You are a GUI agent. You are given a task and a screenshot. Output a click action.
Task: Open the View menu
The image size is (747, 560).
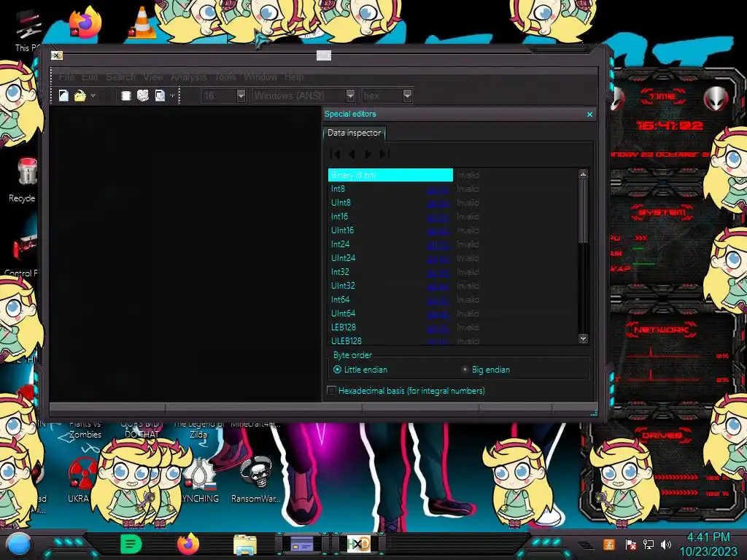153,77
